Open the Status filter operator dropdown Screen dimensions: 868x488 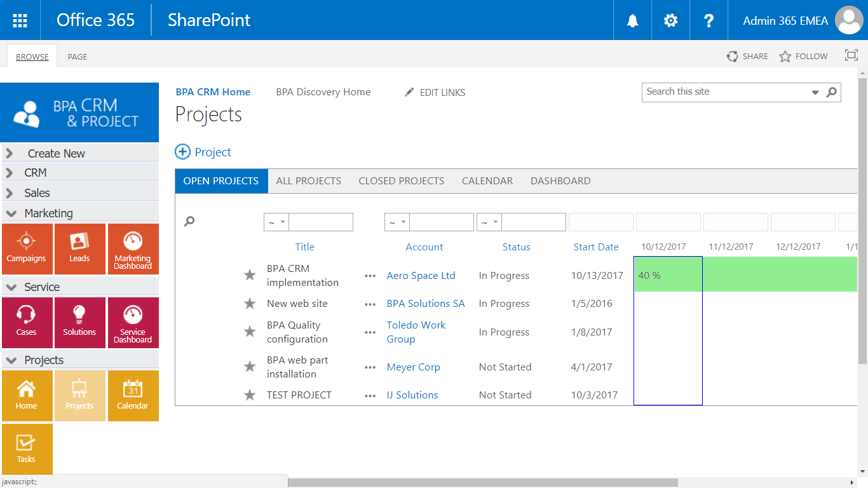click(489, 222)
